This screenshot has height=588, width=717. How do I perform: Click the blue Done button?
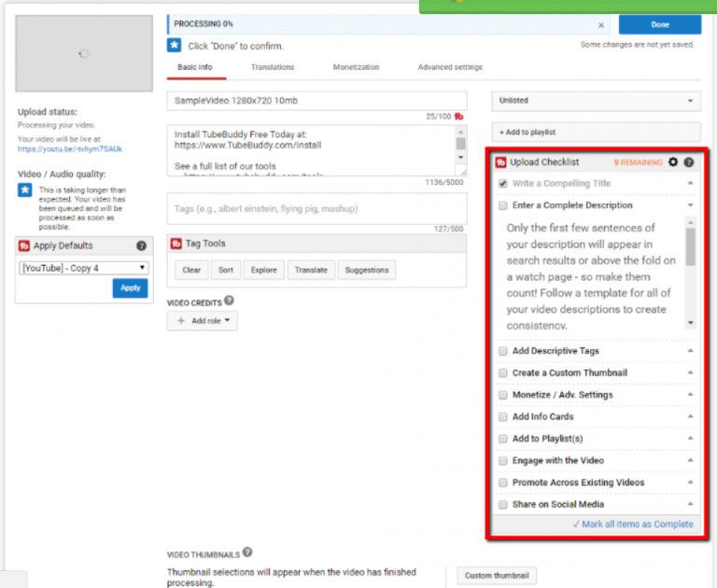[660, 24]
